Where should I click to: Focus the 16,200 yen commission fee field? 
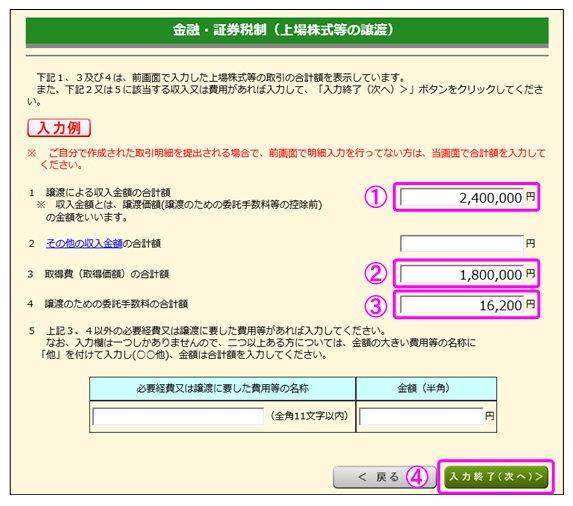(x=462, y=305)
